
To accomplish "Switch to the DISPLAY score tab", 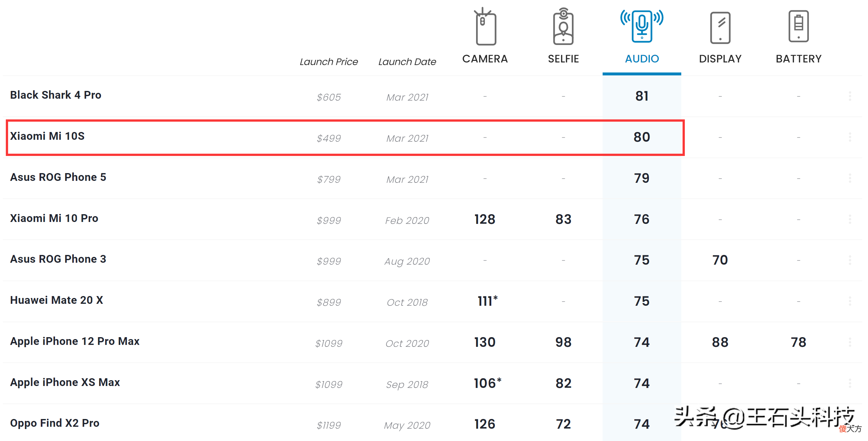I will tap(720, 59).
